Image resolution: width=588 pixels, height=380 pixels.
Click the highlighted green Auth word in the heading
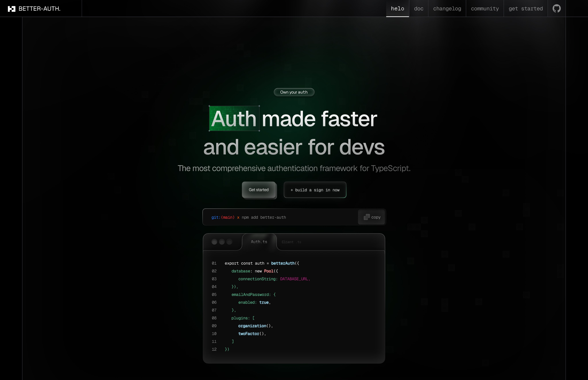point(234,119)
